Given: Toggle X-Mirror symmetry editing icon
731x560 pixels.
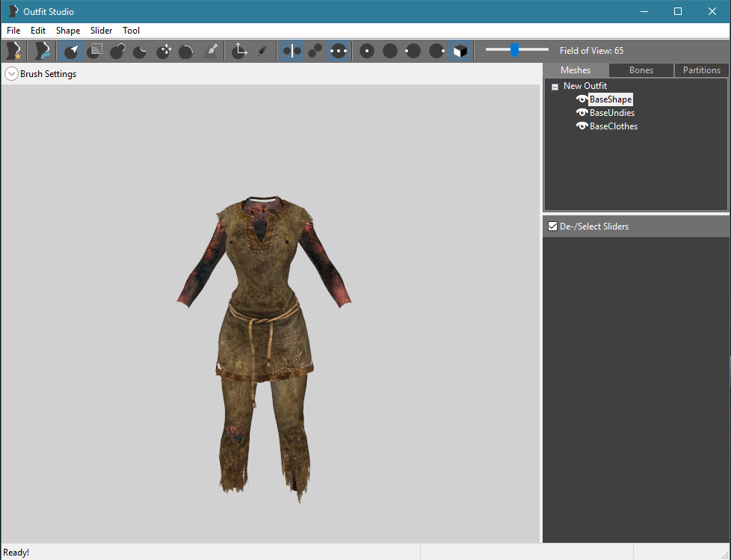Looking at the screenshot, I should coord(292,51).
